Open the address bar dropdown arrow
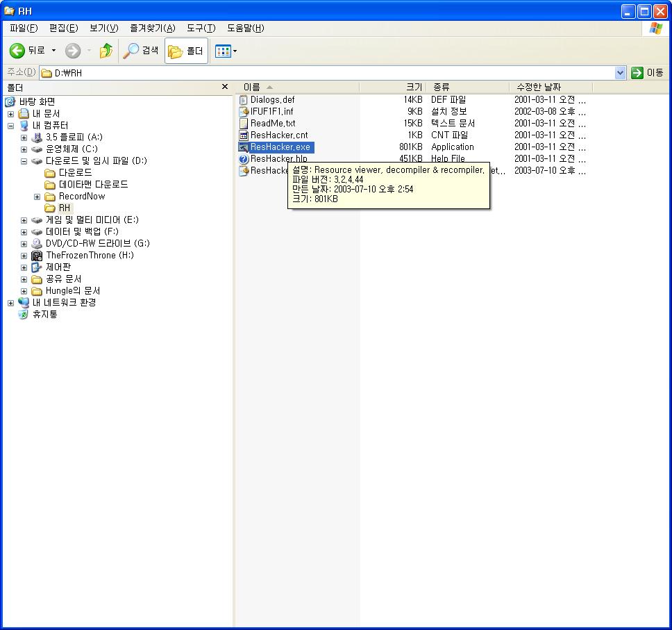 (x=620, y=73)
